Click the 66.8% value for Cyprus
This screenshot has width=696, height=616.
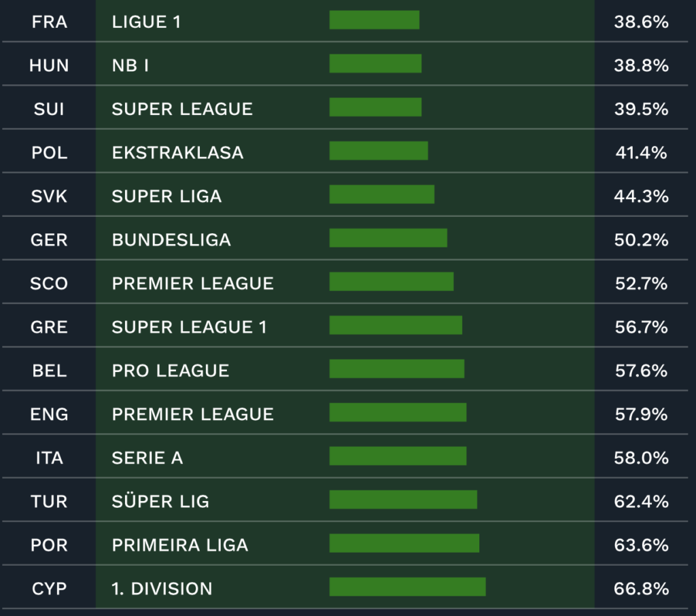tap(641, 589)
